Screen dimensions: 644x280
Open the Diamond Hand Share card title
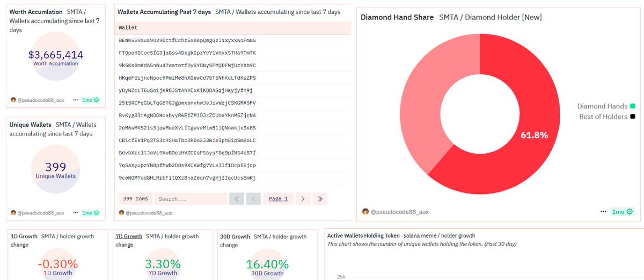tap(397, 17)
